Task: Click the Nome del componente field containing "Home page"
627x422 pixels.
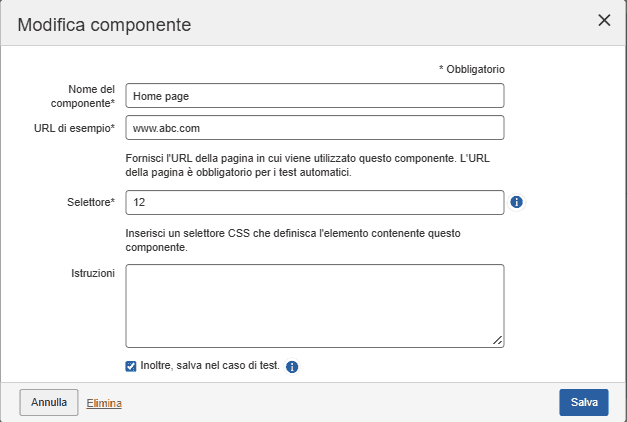Action: click(314, 95)
